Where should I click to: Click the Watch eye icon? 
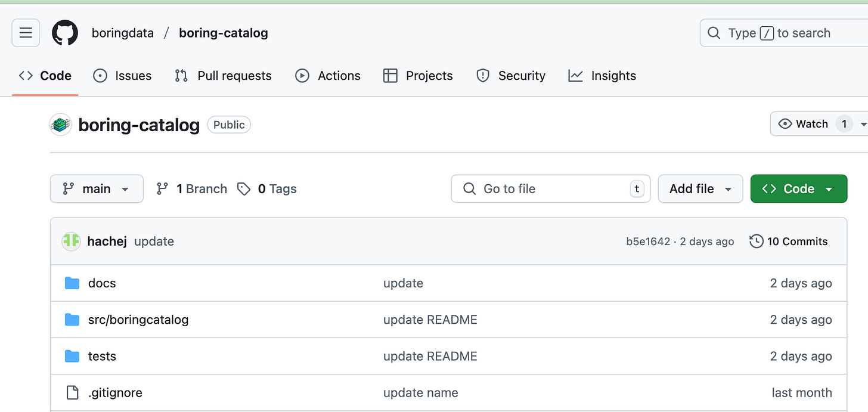(785, 124)
